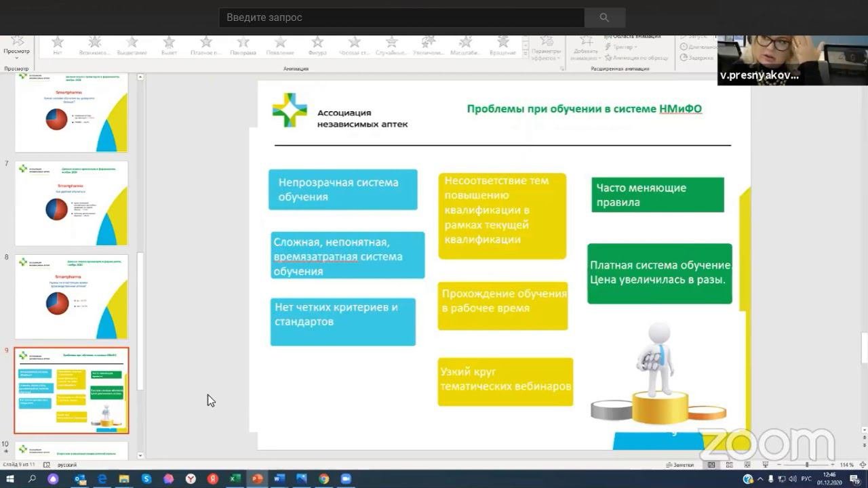Viewport: 868px width, 488px height.
Task: Open Excel from the taskbar
Action: [235, 479]
